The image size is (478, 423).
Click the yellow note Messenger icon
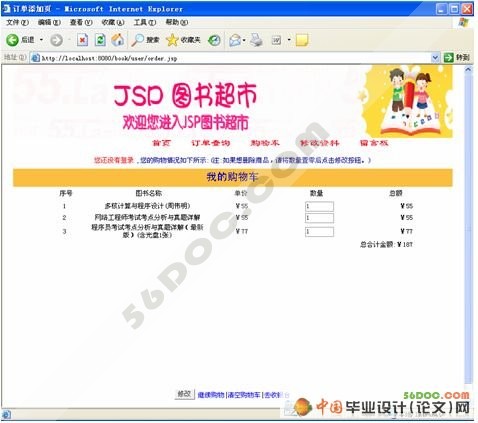coord(302,40)
